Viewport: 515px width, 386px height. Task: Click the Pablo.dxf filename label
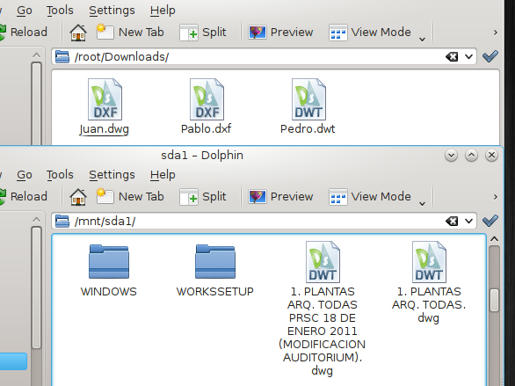click(206, 129)
